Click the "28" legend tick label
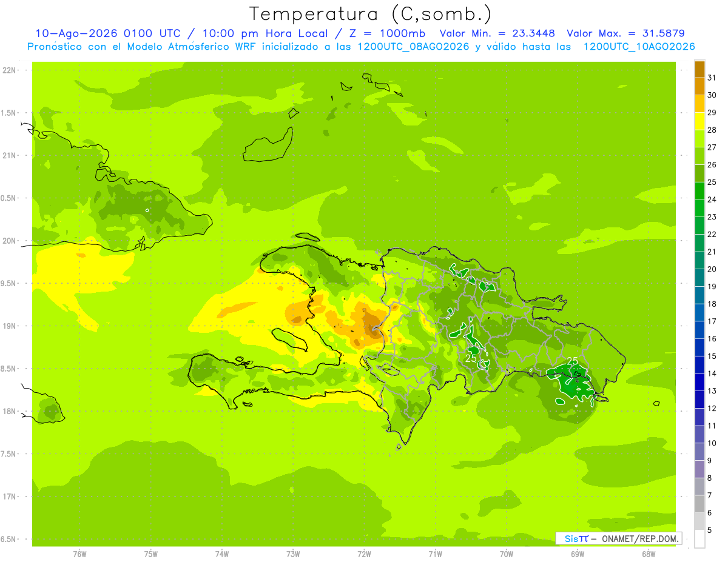The width and height of the screenshot is (728, 562). [x=712, y=130]
